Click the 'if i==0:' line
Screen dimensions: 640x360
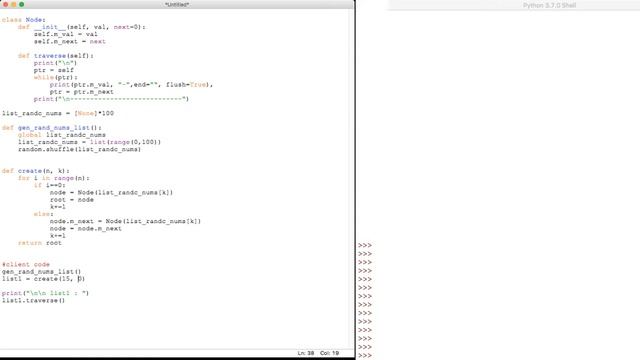click(50, 185)
